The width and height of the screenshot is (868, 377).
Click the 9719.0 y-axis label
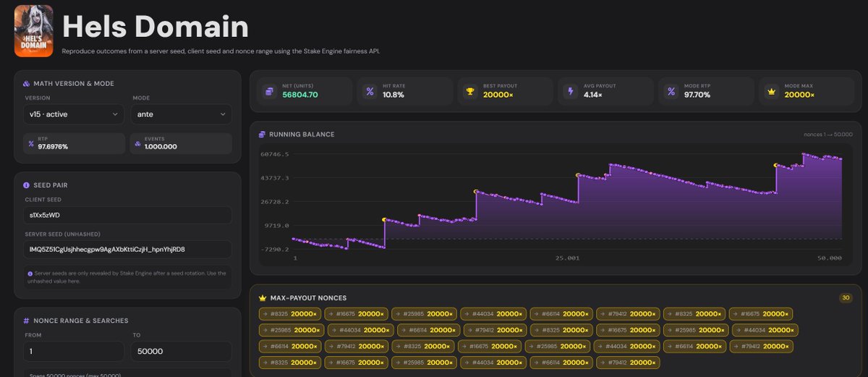(278, 226)
